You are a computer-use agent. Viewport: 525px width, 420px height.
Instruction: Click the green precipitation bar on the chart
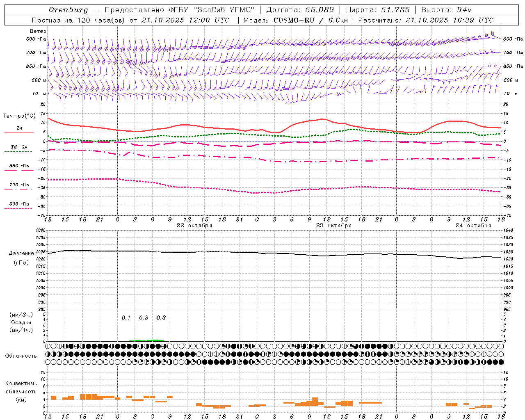tap(146, 340)
